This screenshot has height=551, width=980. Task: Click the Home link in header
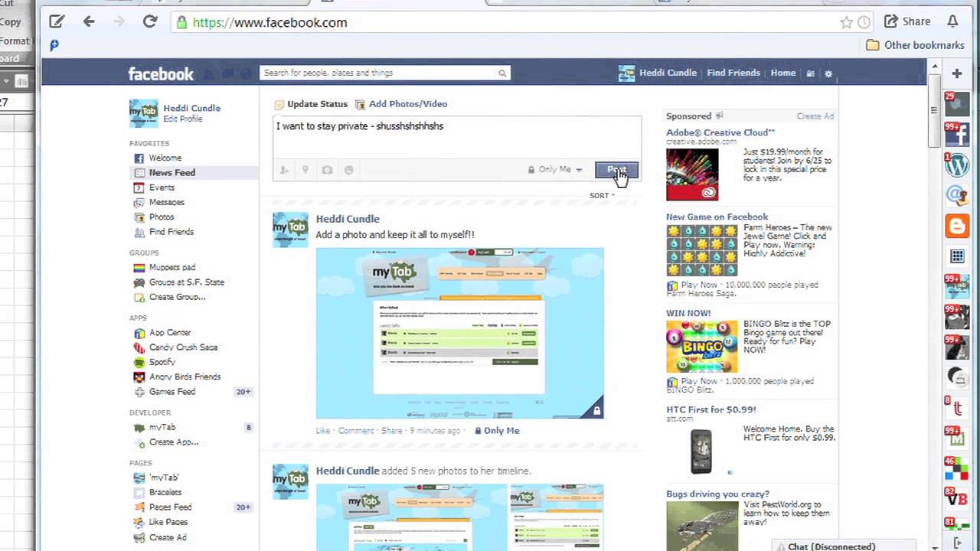pyautogui.click(x=783, y=73)
